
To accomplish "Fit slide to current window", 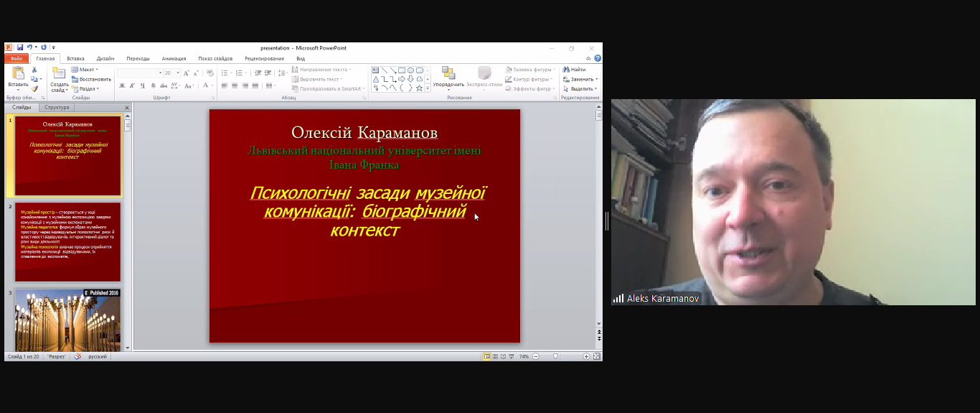I will coord(597,356).
